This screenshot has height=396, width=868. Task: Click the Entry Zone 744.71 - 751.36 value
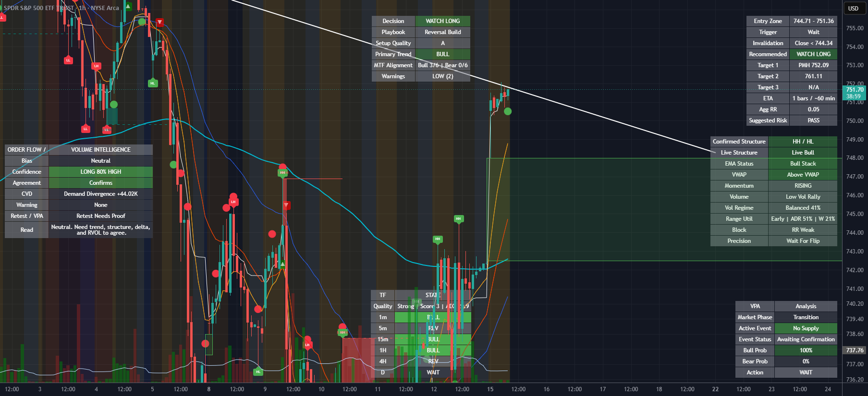(813, 21)
